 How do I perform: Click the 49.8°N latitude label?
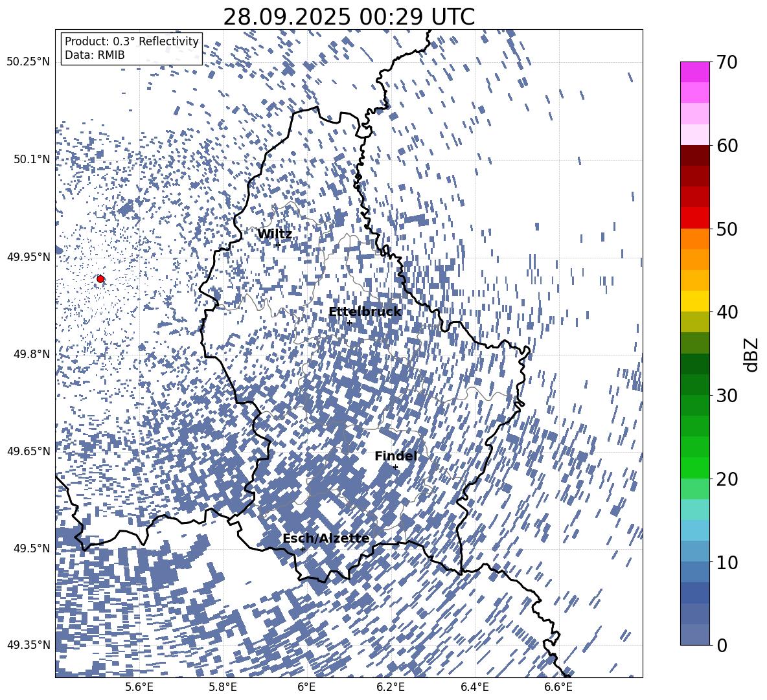pyautogui.click(x=31, y=354)
